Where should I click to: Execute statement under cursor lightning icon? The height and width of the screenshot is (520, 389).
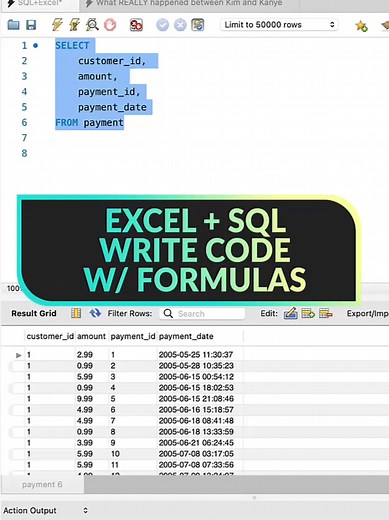coord(74,25)
